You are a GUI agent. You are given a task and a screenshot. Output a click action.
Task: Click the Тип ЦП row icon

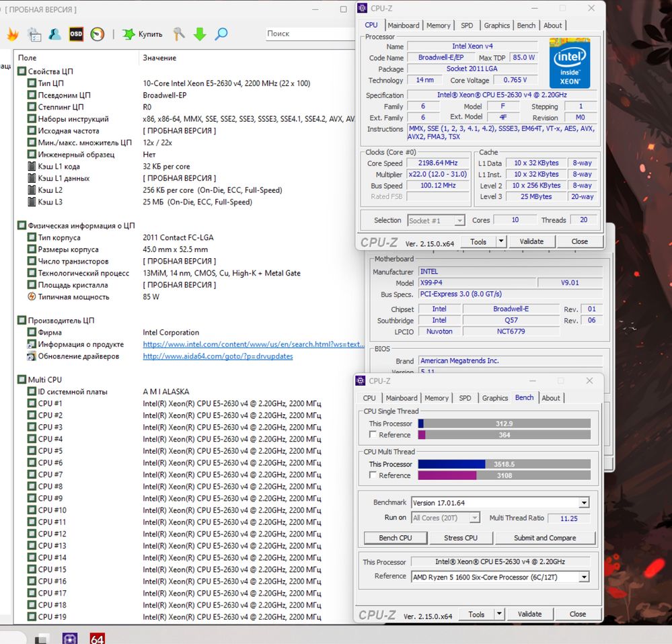pyautogui.click(x=32, y=83)
